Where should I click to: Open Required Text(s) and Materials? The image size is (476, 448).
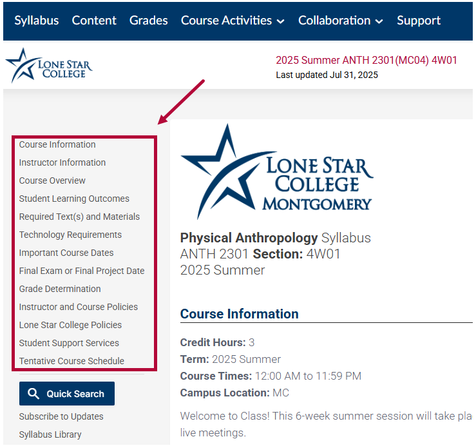coord(79,217)
